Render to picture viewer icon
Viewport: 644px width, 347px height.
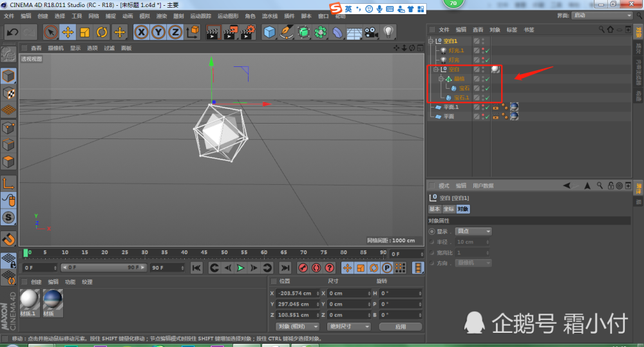pos(231,32)
